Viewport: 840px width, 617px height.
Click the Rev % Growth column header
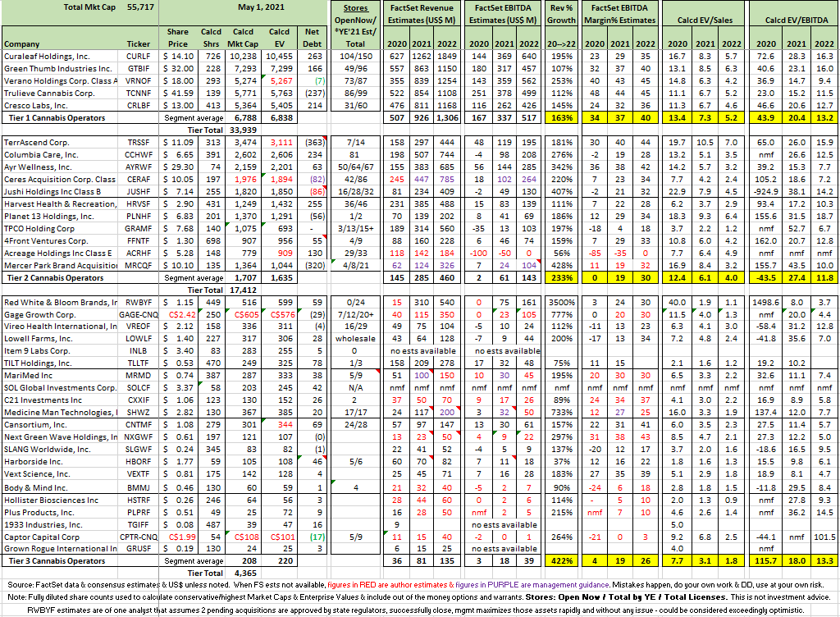click(561, 14)
